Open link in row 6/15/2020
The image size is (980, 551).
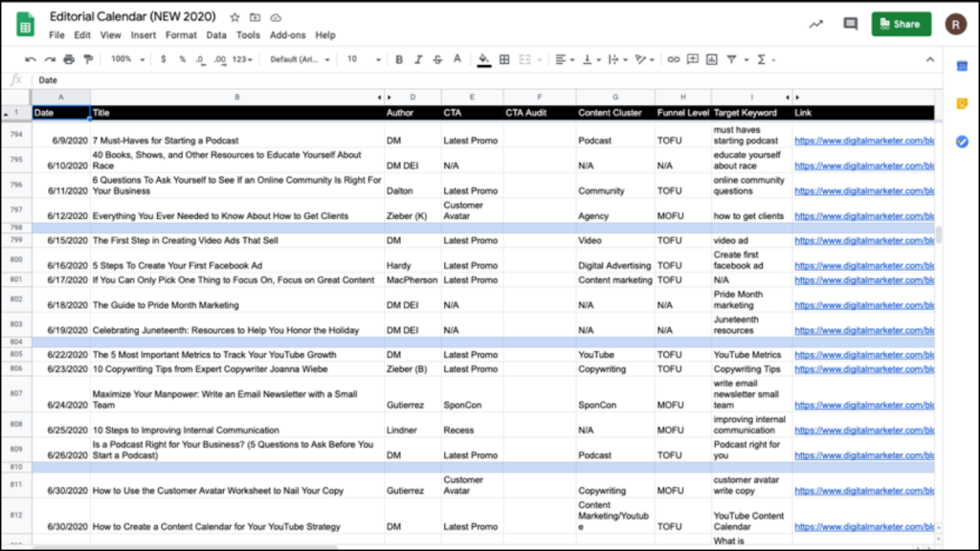click(864, 240)
